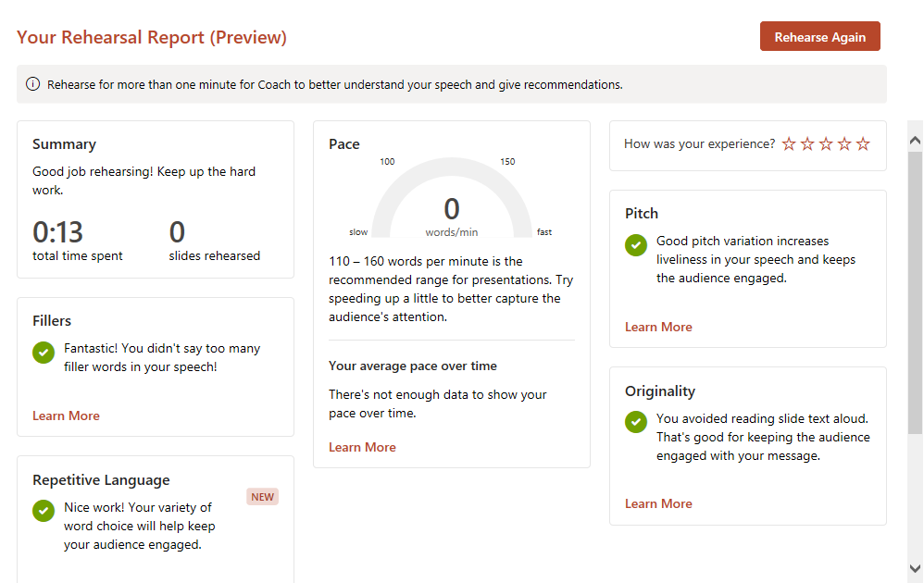The width and height of the screenshot is (924, 583).
Task: Open Learn More under Originality
Action: pos(658,504)
